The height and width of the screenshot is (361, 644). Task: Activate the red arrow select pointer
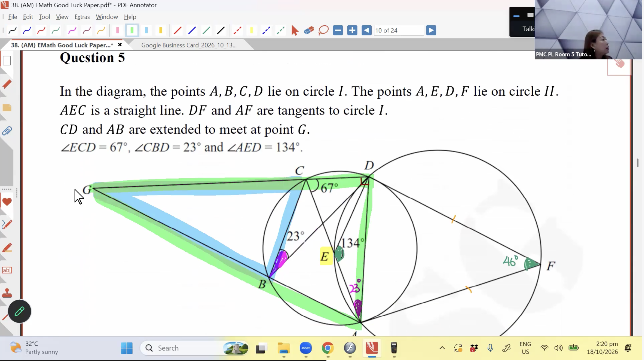tap(295, 30)
